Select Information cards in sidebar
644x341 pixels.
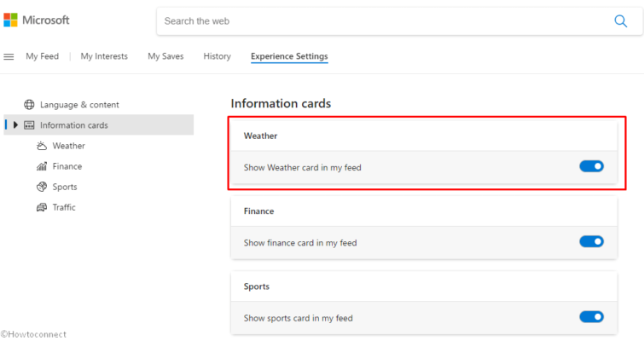click(x=99, y=124)
